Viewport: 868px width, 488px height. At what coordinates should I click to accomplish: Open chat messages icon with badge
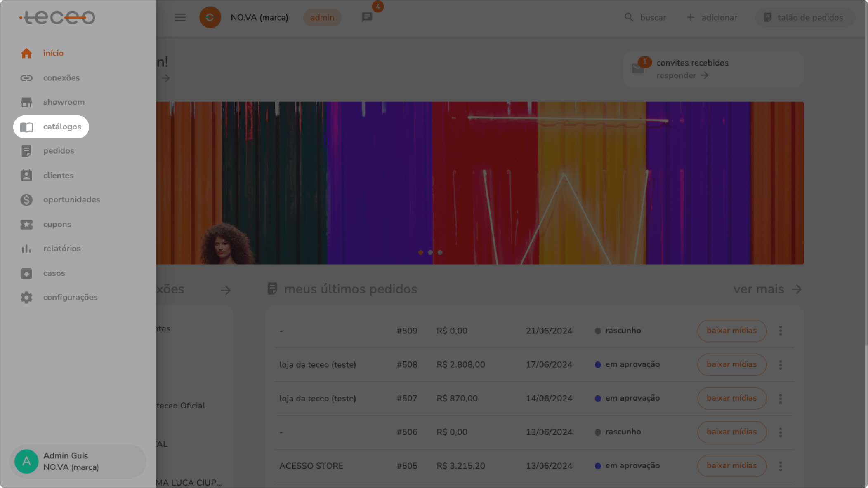[x=367, y=17]
